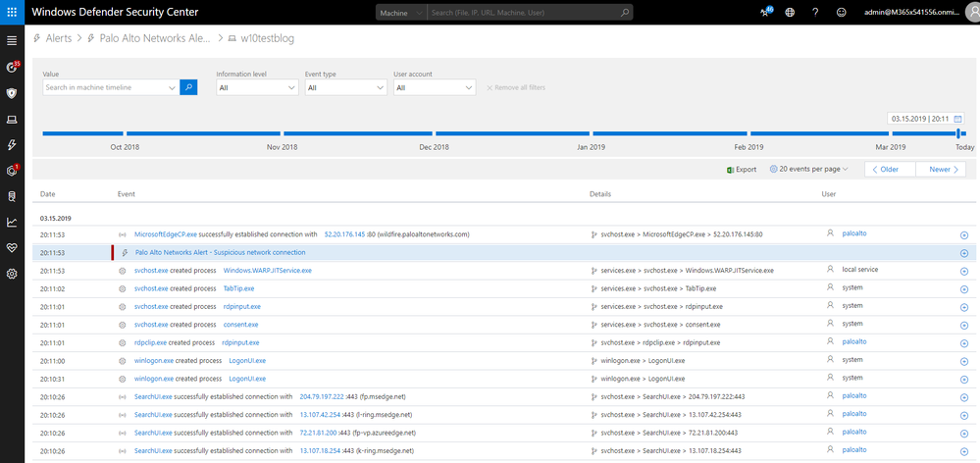Click the blue timeline search button

188,87
